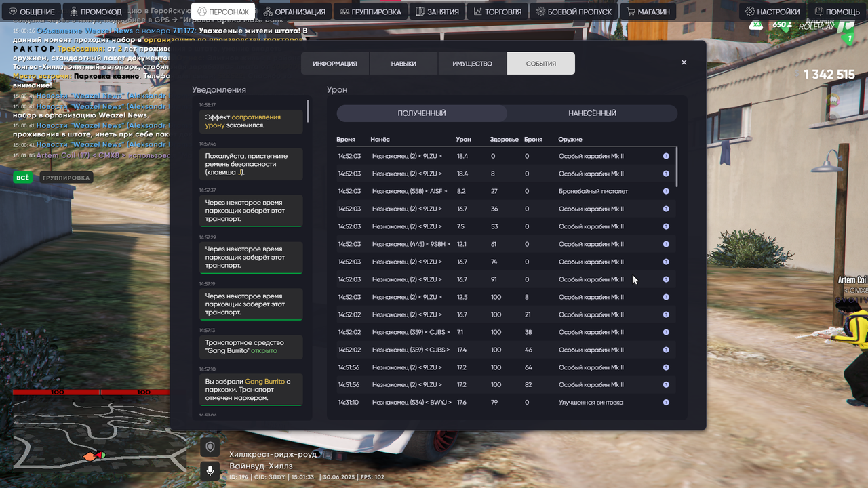Close the character panel with X
This screenshot has height=488, width=868.
[684, 62]
